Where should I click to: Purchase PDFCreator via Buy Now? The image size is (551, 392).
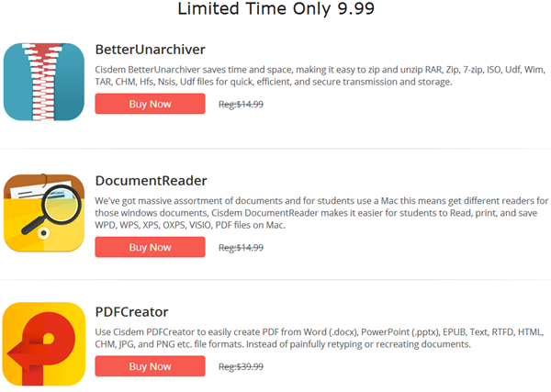click(150, 366)
